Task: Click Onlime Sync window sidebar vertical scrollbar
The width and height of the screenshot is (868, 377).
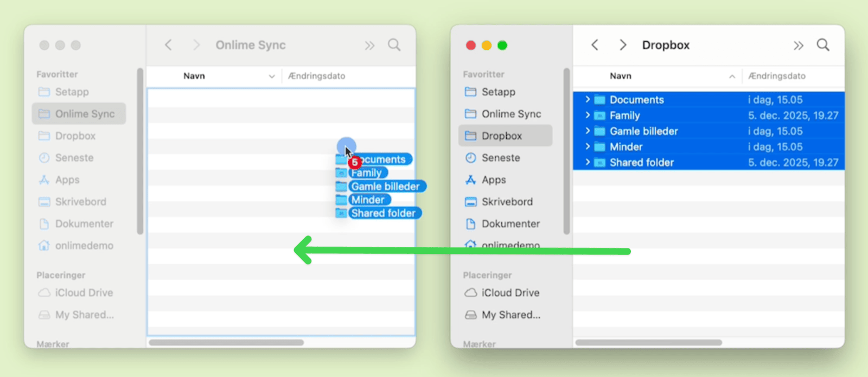Action: 140,151
